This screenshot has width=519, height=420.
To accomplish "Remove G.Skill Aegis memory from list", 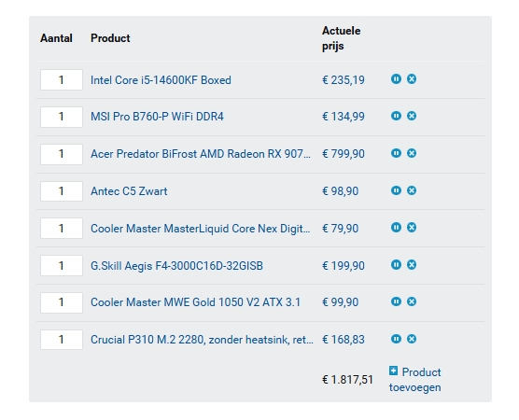I will click(412, 265).
